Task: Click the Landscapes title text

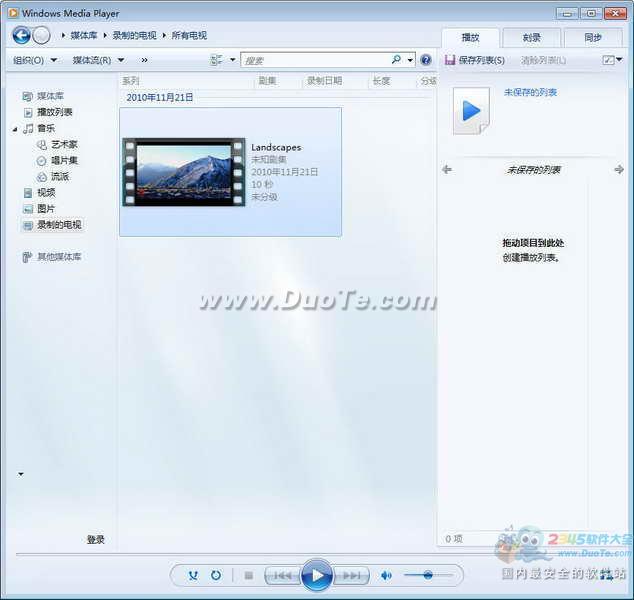Action: 276,148
